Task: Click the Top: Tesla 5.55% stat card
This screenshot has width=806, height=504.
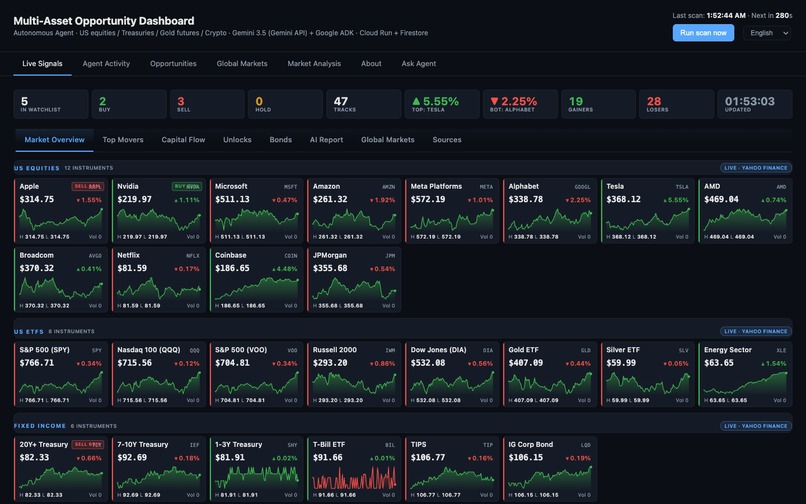Action: [x=442, y=104]
